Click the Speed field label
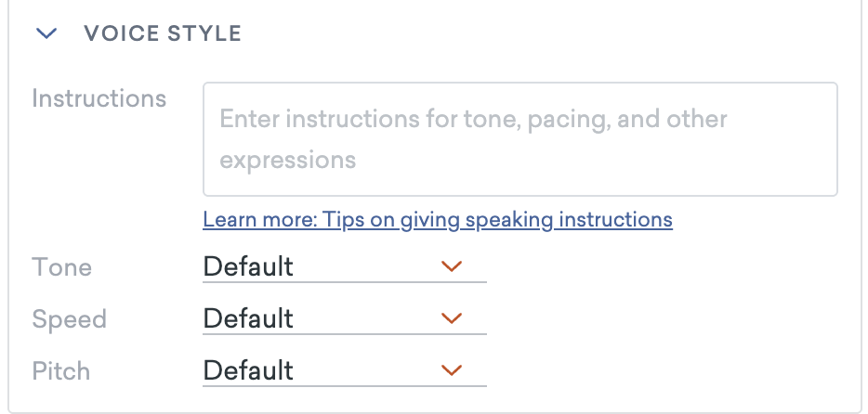Screen dimensions: 868x414 (x=70, y=319)
